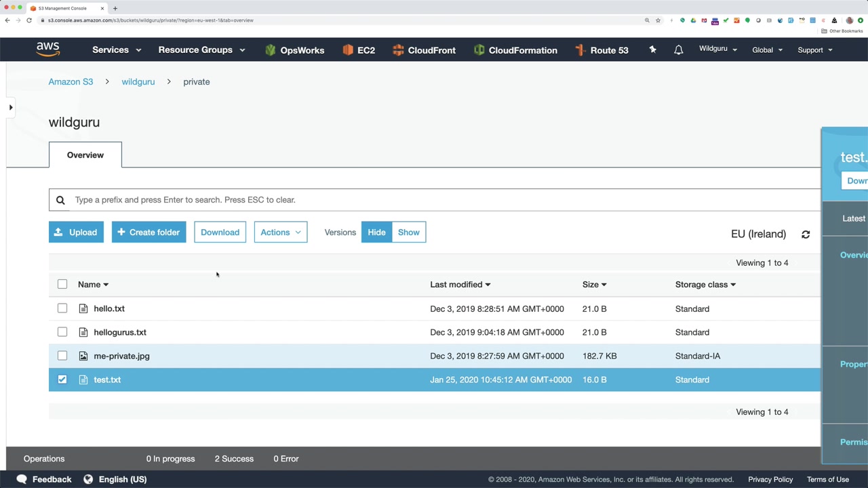Open the CloudFront shortcut
868x488 pixels.
pyautogui.click(x=424, y=50)
